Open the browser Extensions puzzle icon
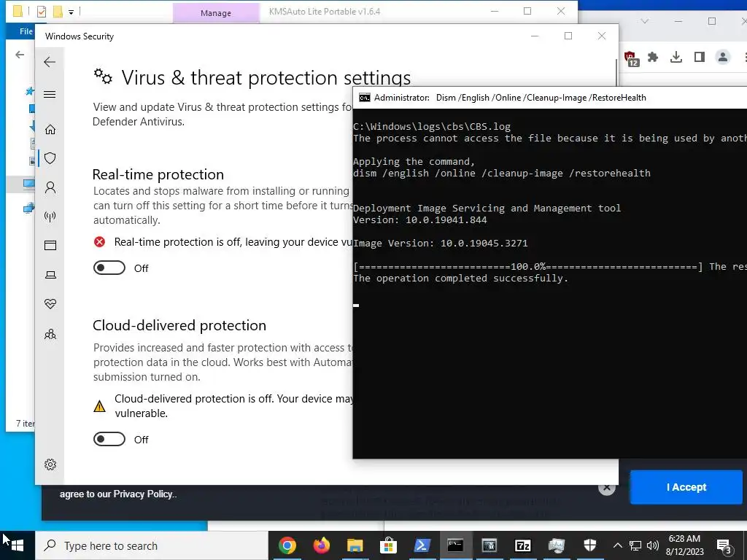This screenshot has height=560, width=747. (653, 58)
